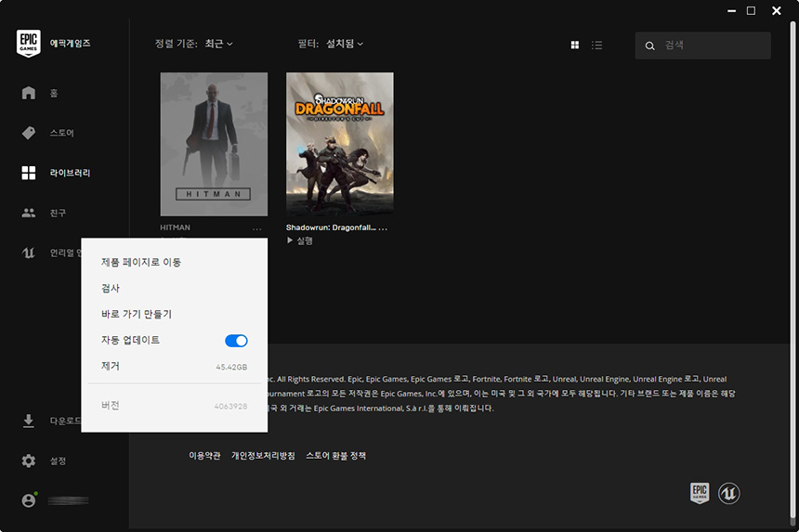Click the 검색 search input field
The height and width of the screenshot is (532, 799).
point(702,45)
